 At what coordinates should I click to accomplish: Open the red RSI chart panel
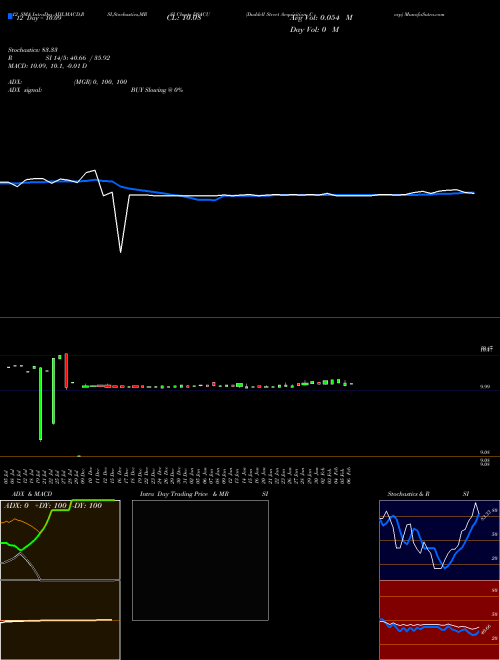pyautogui.click(x=439, y=620)
